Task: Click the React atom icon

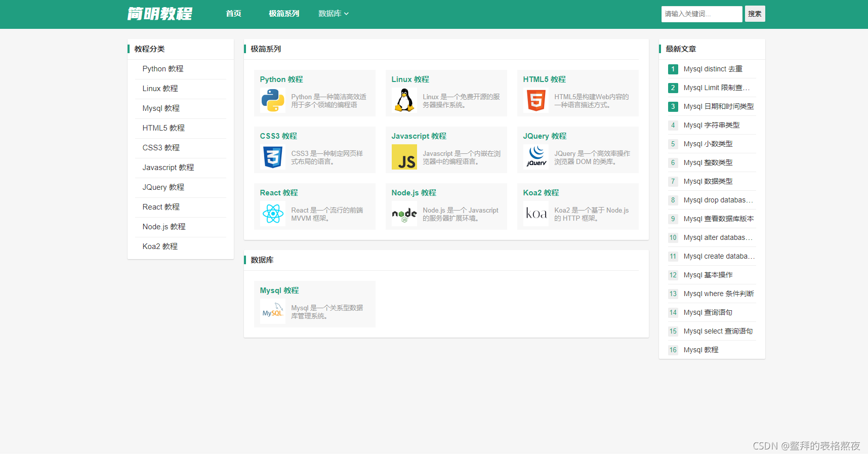Action: click(x=273, y=214)
